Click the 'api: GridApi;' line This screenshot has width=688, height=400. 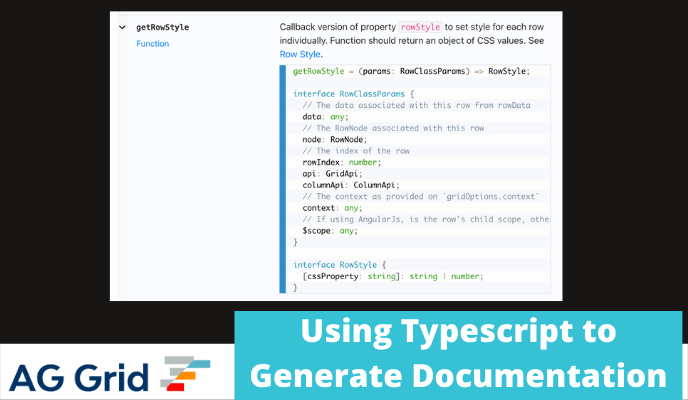pyautogui.click(x=332, y=174)
